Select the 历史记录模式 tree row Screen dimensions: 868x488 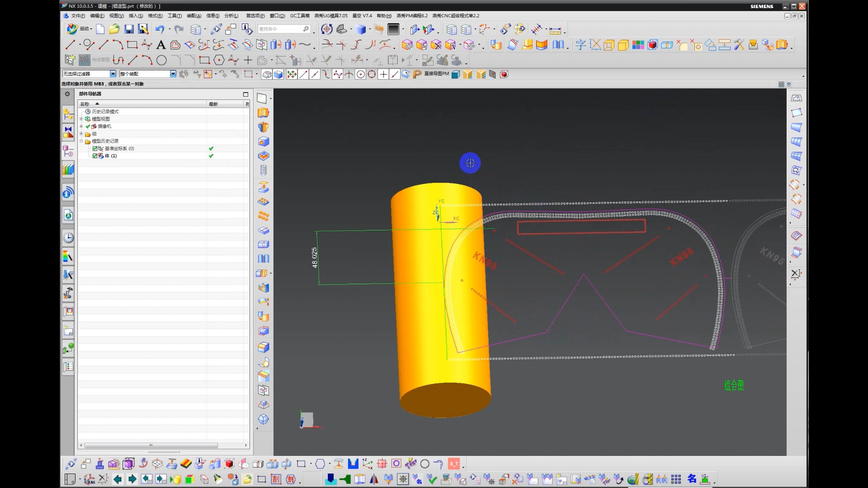coord(105,112)
